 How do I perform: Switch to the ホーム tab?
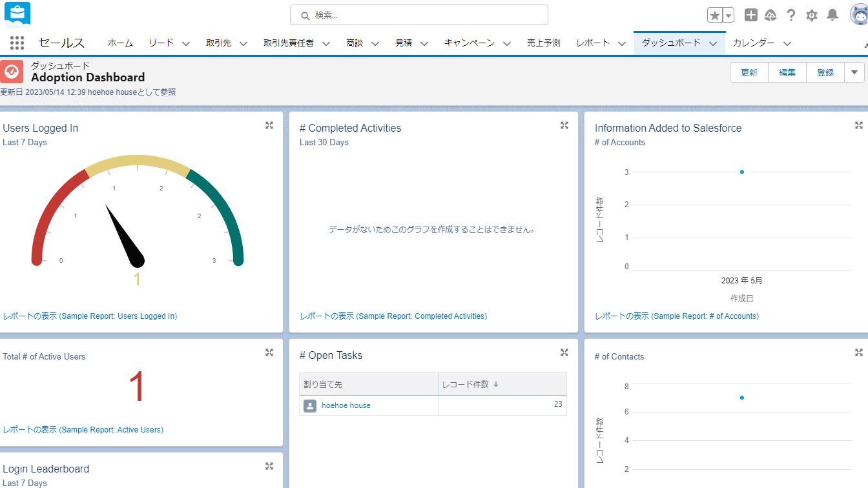click(x=120, y=43)
